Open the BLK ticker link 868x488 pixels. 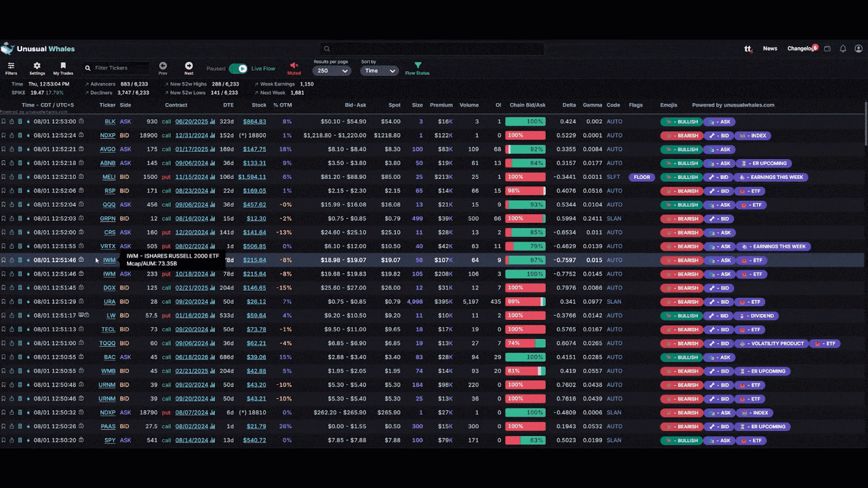[x=110, y=122]
